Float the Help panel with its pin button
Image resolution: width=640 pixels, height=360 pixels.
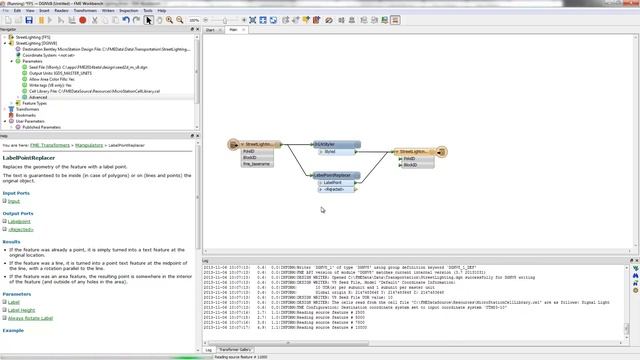point(192,136)
